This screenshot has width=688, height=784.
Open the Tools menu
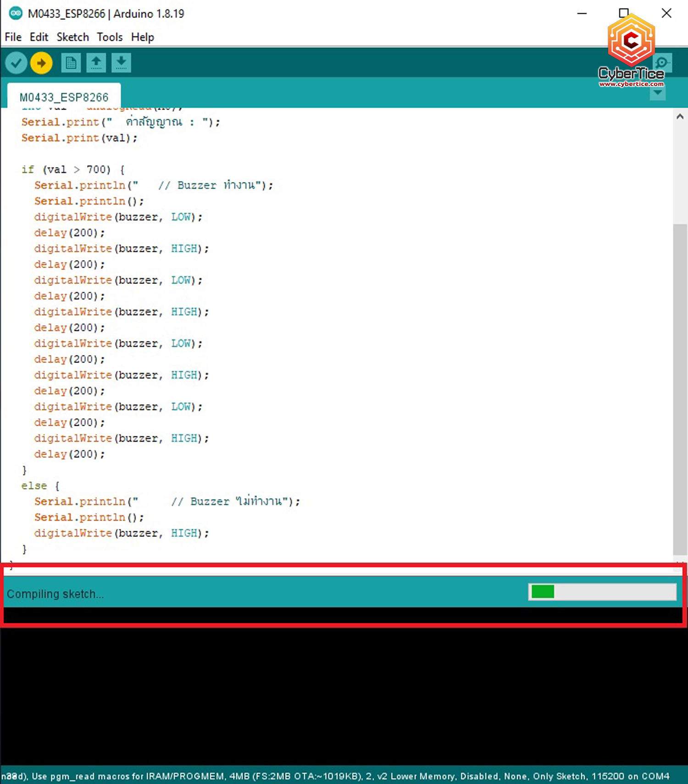pyautogui.click(x=110, y=37)
